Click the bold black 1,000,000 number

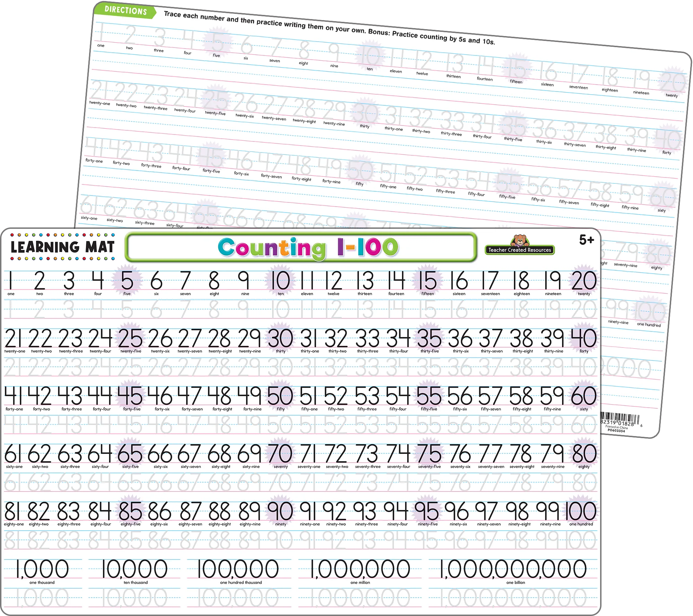[360, 569]
